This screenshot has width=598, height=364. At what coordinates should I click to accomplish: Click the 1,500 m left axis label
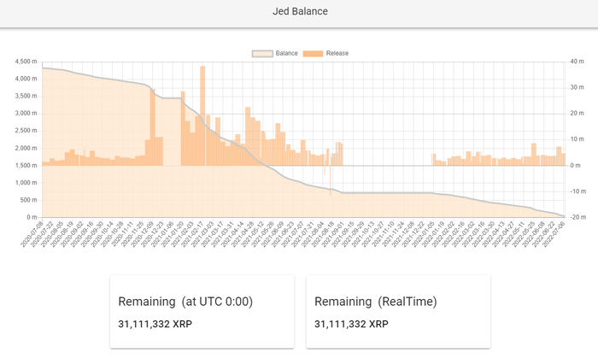25,165
